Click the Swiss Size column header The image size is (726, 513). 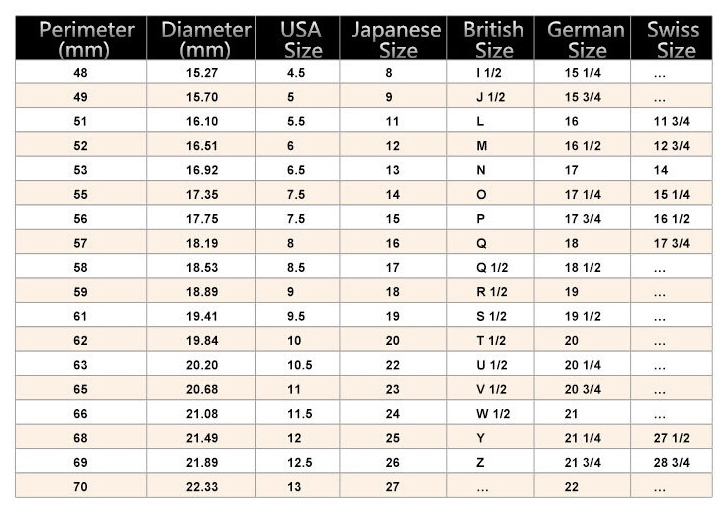(x=671, y=39)
